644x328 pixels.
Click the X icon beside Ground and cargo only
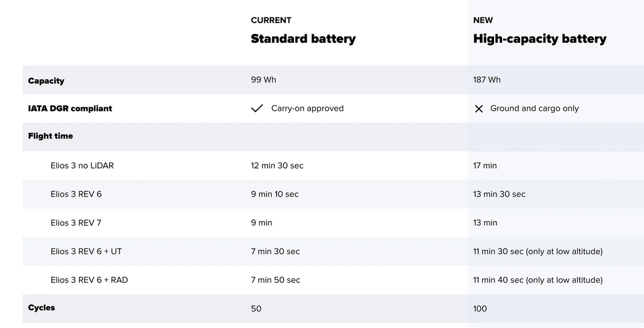point(479,109)
